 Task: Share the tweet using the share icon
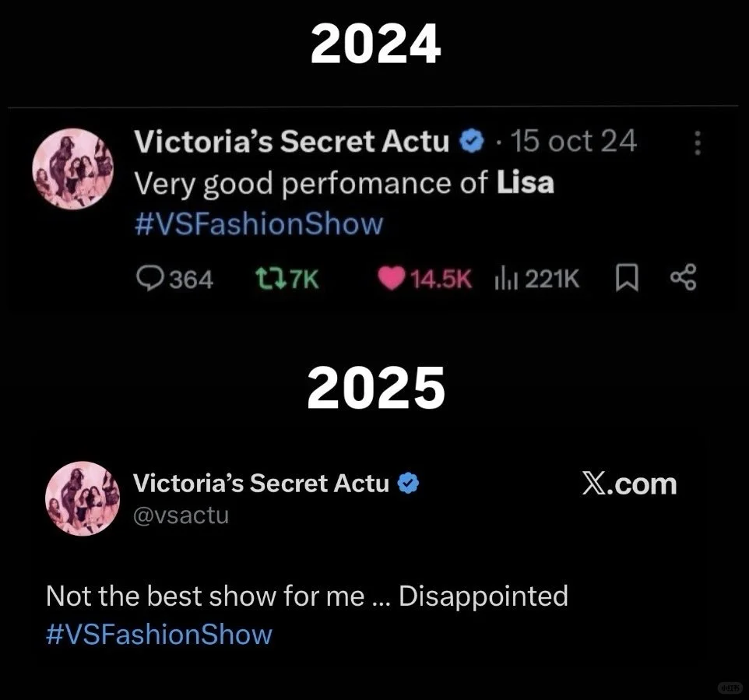coord(684,277)
